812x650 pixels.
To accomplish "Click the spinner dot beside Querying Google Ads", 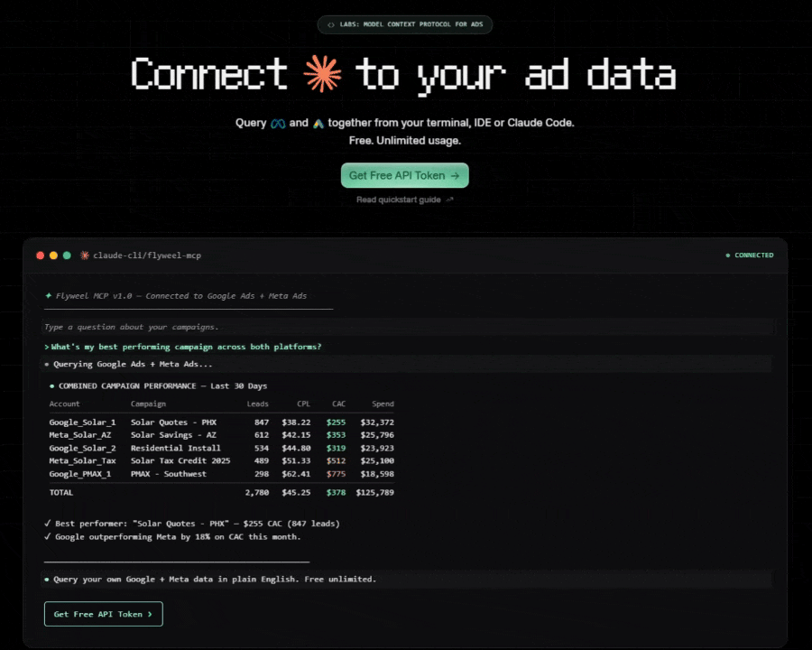I will point(46,364).
